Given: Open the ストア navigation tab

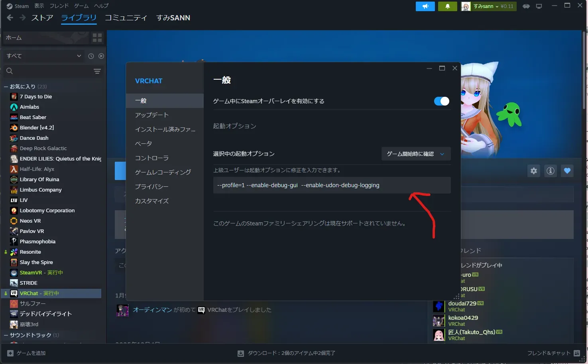Looking at the screenshot, I should (x=42, y=18).
